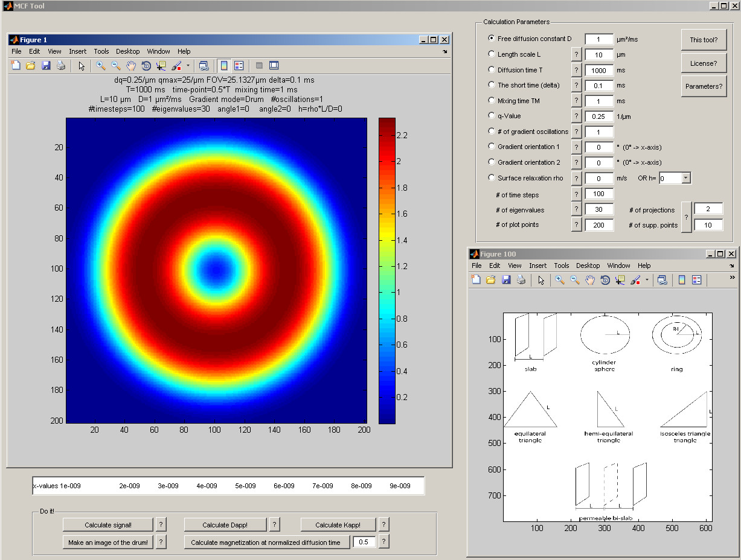Select Data Cursor tool in Figure 100

(x=620, y=279)
